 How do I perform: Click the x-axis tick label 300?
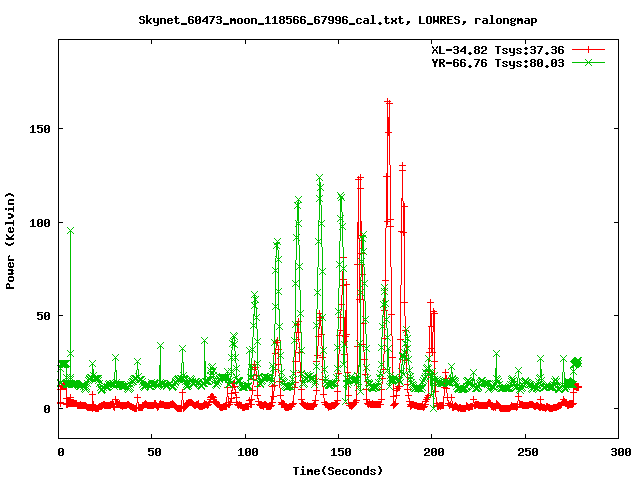pyautogui.click(x=621, y=452)
